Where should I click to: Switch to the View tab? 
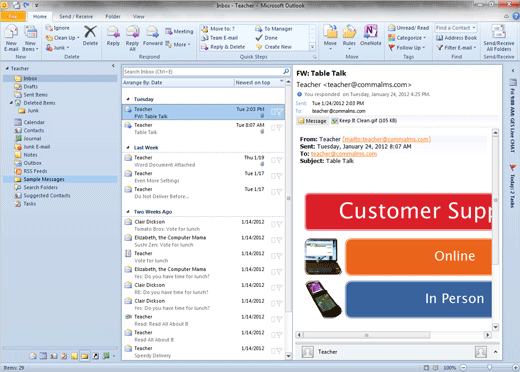tap(139, 16)
